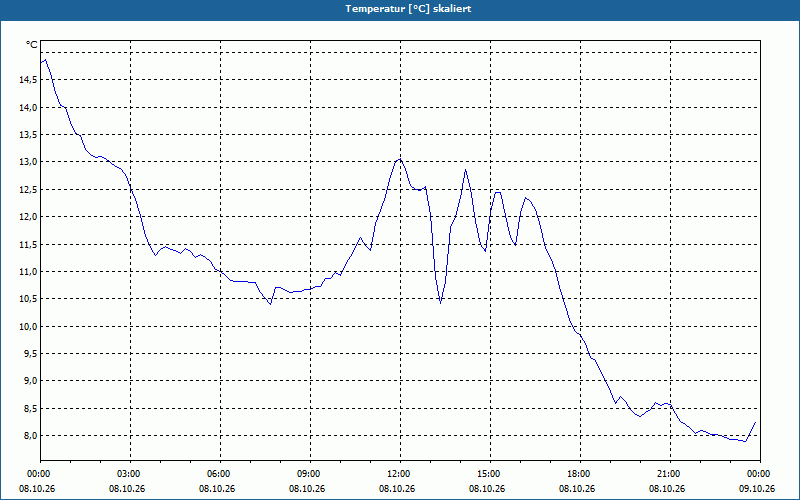Image resolution: width=800 pixels, height=500 pixels.
Task: Pick the 12,0 y-axis label
Action: (29, 217)
